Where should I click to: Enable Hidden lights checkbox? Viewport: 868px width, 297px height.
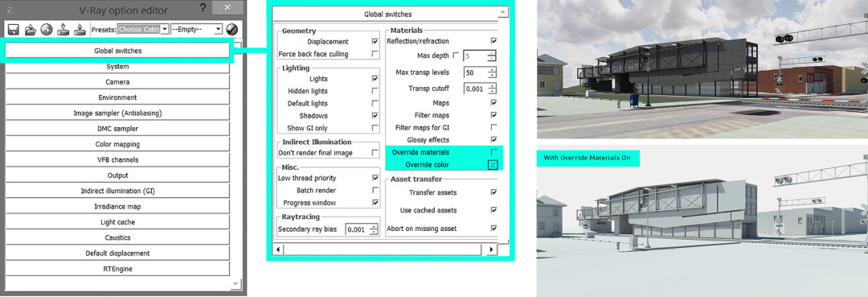click(375, 91)
